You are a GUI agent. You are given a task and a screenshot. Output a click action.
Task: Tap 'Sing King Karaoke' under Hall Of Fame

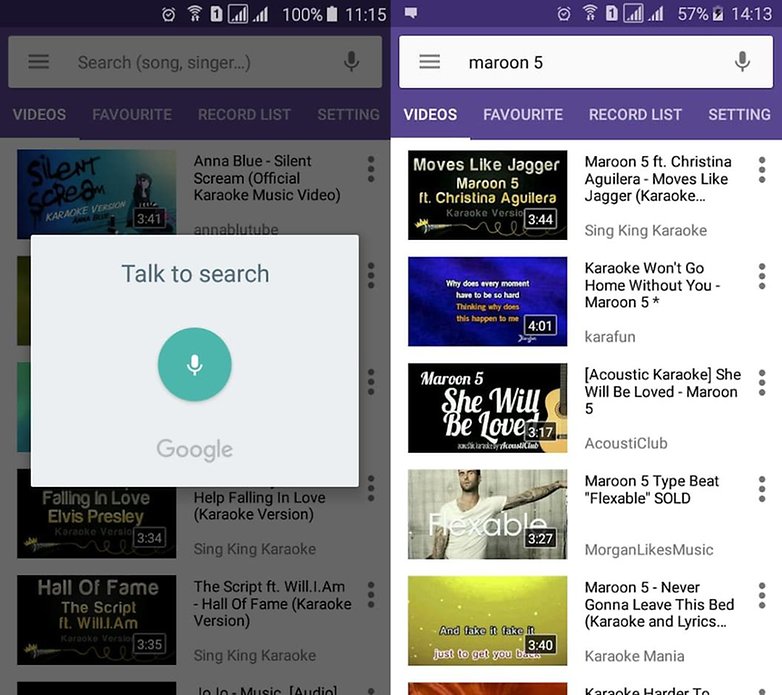(255, 655)
